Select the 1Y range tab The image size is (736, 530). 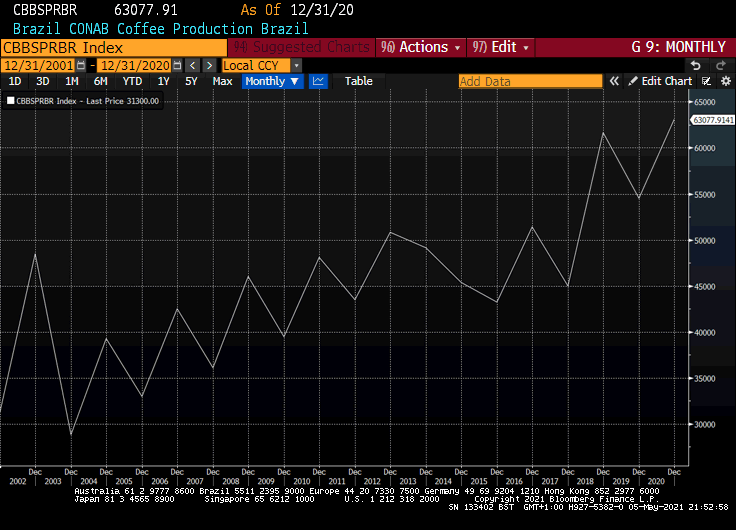point(163,81)
